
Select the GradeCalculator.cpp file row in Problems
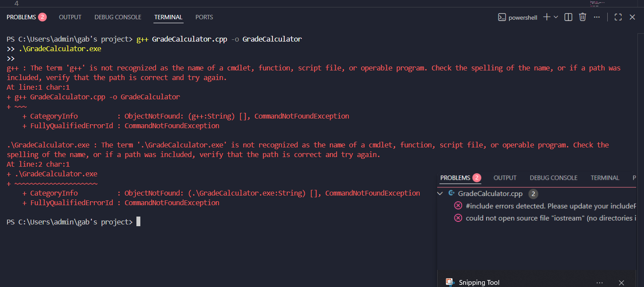[537, 193]
